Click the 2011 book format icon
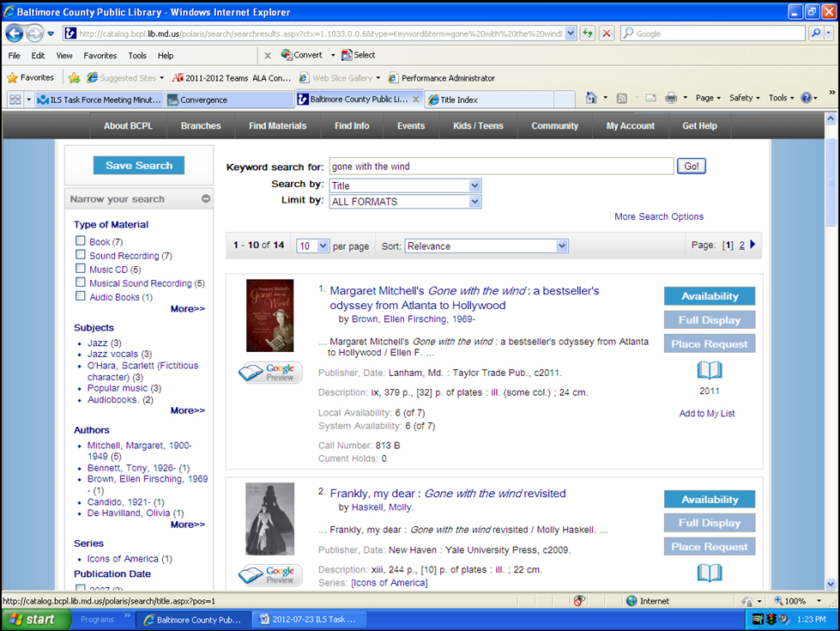The image size is (840, 631). 710,370
